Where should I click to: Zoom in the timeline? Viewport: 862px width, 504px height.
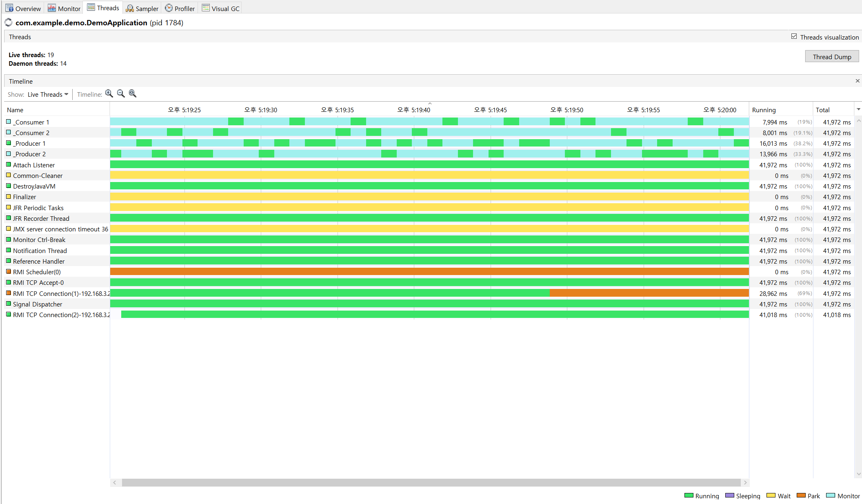click(x=109, y=93)
